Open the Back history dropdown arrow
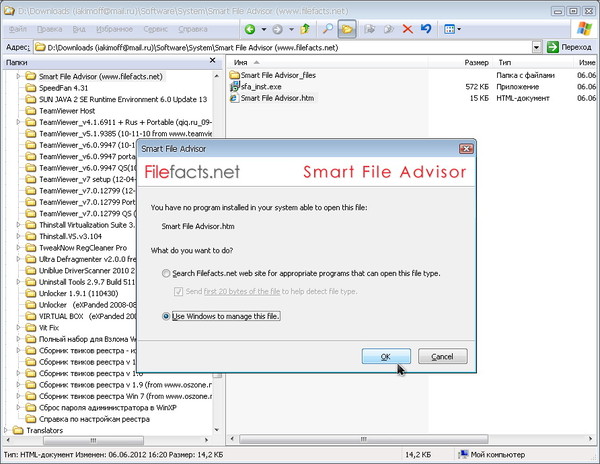The height and width of the screenshot is (464, 600). (264, 29)
